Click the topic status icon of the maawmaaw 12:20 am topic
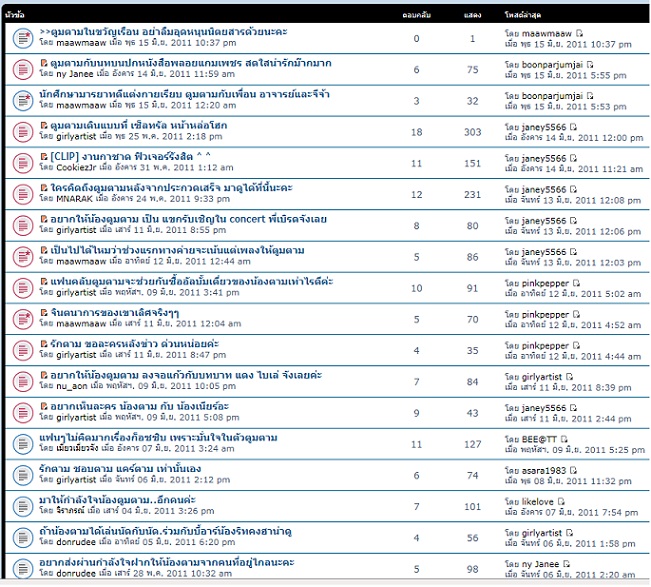651x587 pixels. (x=23, y=101)
